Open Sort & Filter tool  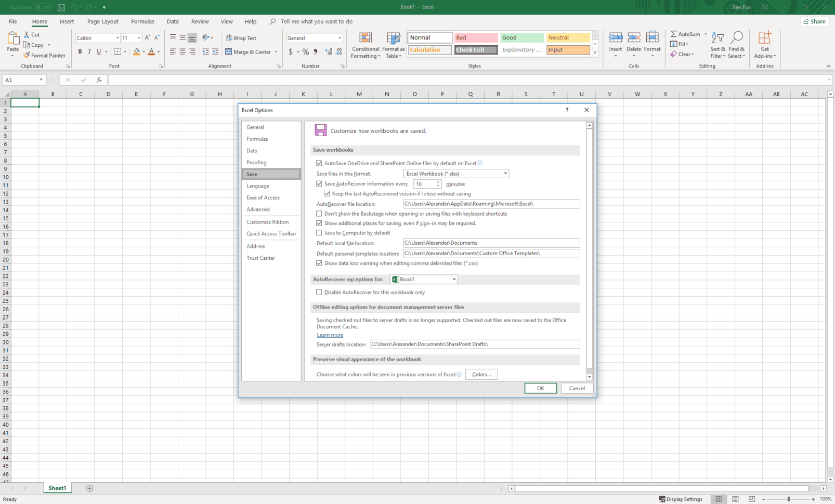click(717, 45)
